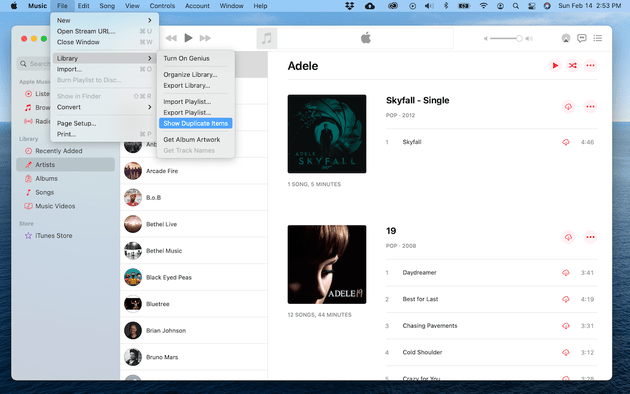The height and width of the screenshot is (394, 630).
Task: Adjust the volume slider in toolbar
Action: tap(506, 39)
